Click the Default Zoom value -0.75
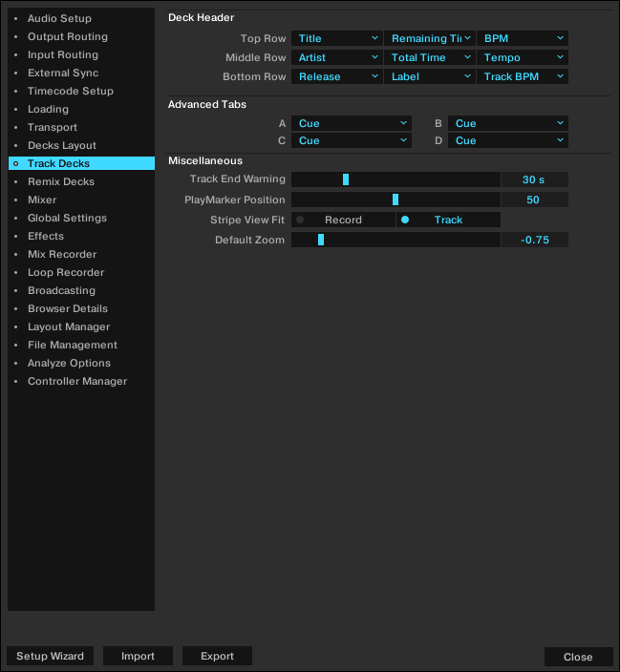This screenshot has width=620, height=672. click(535, 240)
